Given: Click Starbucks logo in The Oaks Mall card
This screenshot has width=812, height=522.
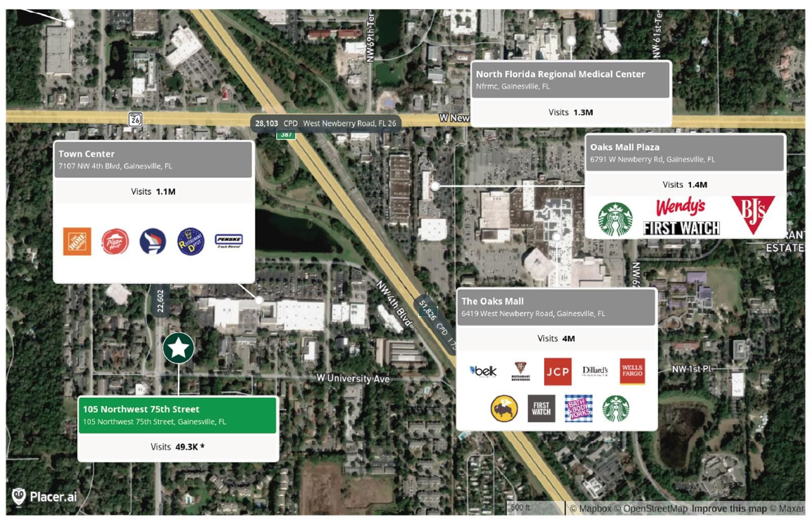Looking at the screenshot, I should pyautogui.click(x=616, y=408).
